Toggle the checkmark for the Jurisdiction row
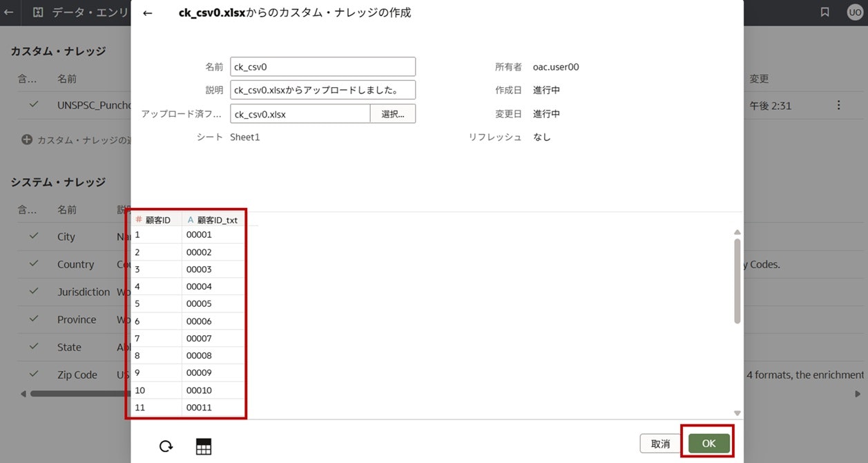 coord(33,292)
